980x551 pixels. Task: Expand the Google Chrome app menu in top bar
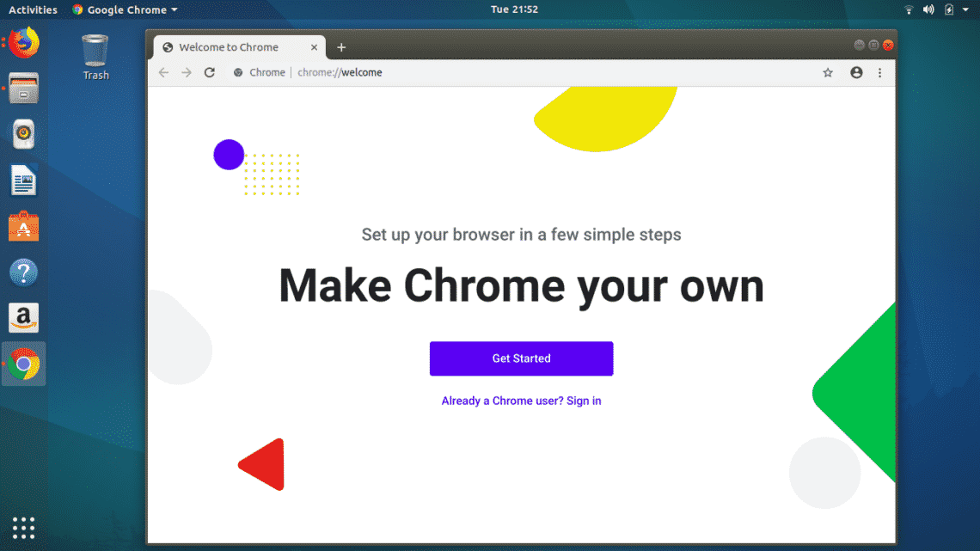pos(125,9)
